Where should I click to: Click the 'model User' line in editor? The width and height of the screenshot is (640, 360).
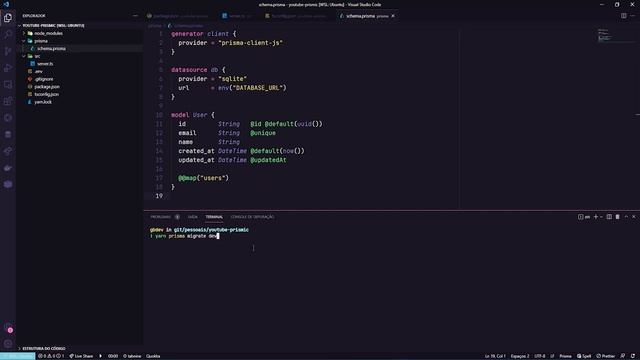193,115
